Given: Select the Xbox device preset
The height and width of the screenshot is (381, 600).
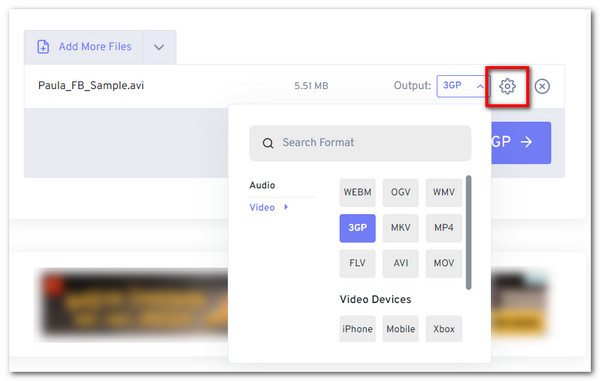Looking at the screenshot, I should (443, 329).
